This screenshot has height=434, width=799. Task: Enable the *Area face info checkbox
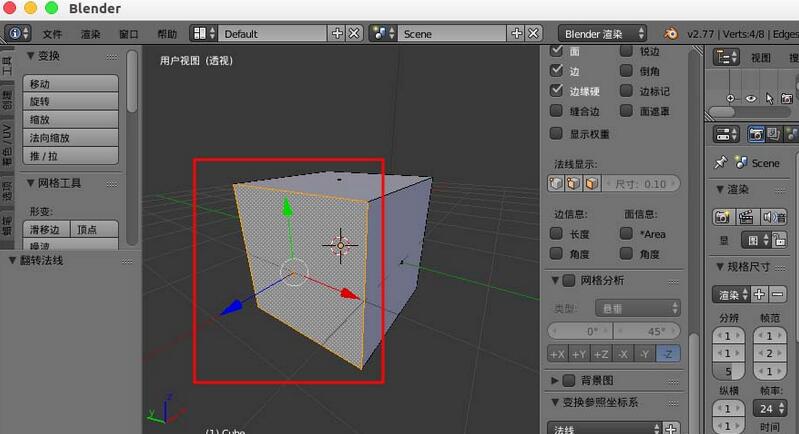point(626,233)
